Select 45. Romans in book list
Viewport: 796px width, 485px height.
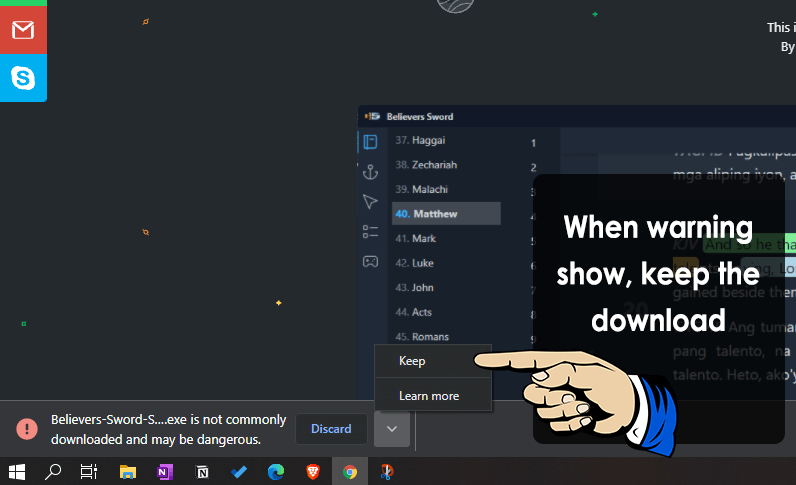coord(422,337)
